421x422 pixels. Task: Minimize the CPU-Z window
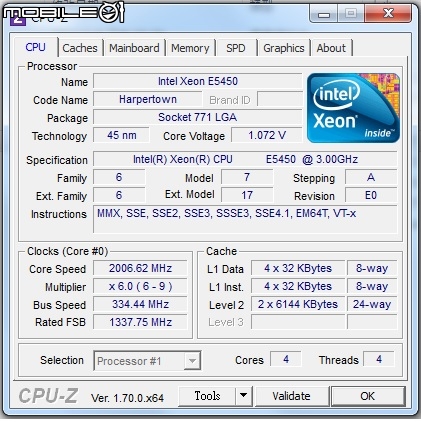[324, 14]
